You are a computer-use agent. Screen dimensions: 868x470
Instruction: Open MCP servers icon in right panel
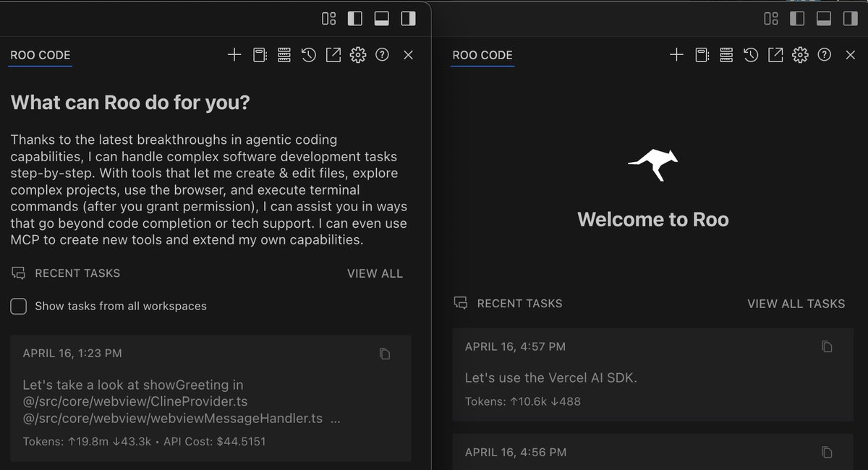[726, 55]
